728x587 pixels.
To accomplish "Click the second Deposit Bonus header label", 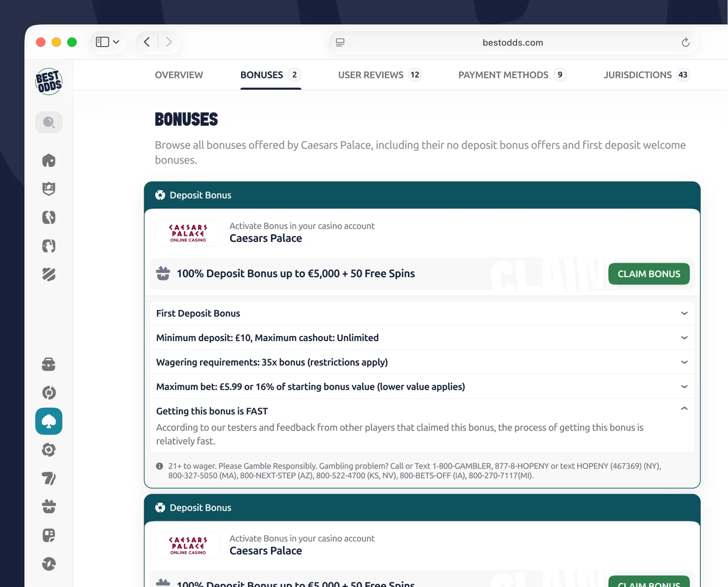I will (200, 508).
